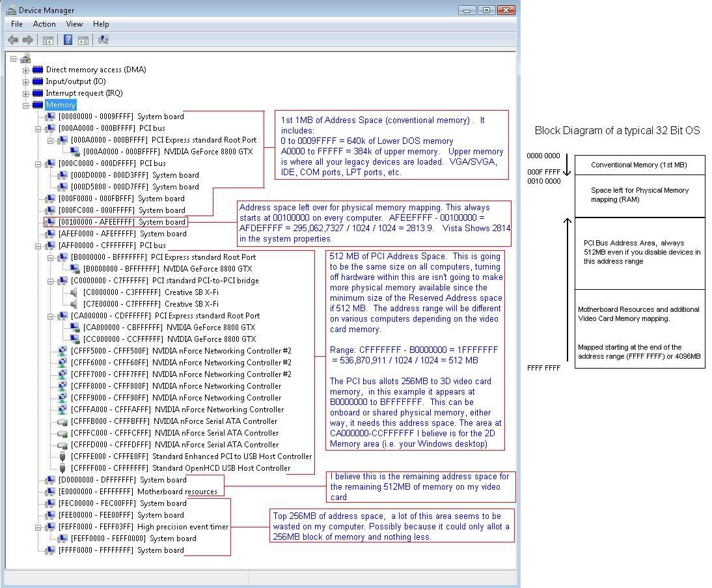Screen dimensions: 712x588
Task: Click the USB icon of Standard Enhanced PCI to USB Host Controller
Action: coord(62,456)
